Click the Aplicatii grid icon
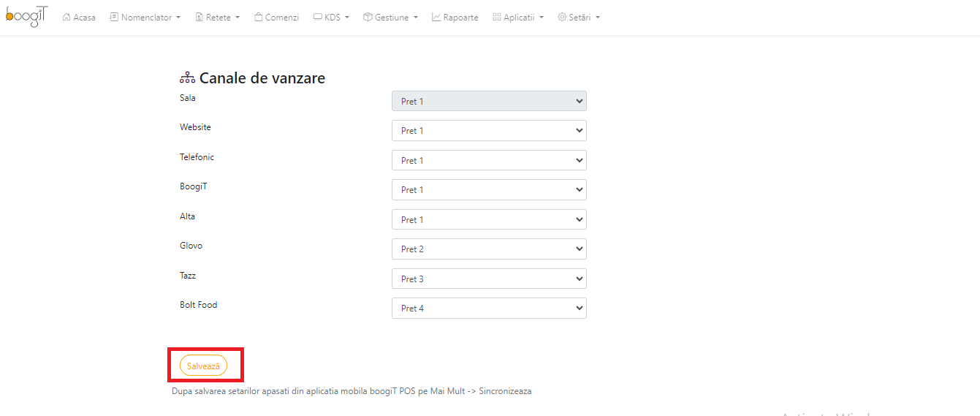 pyautogui.click(x=497, y=17)
